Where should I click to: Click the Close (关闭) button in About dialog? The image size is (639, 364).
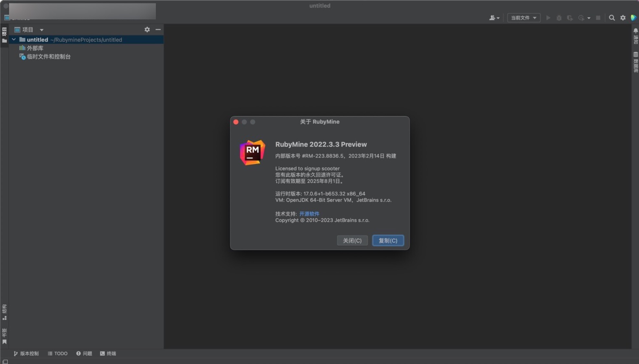click(352, 241)
